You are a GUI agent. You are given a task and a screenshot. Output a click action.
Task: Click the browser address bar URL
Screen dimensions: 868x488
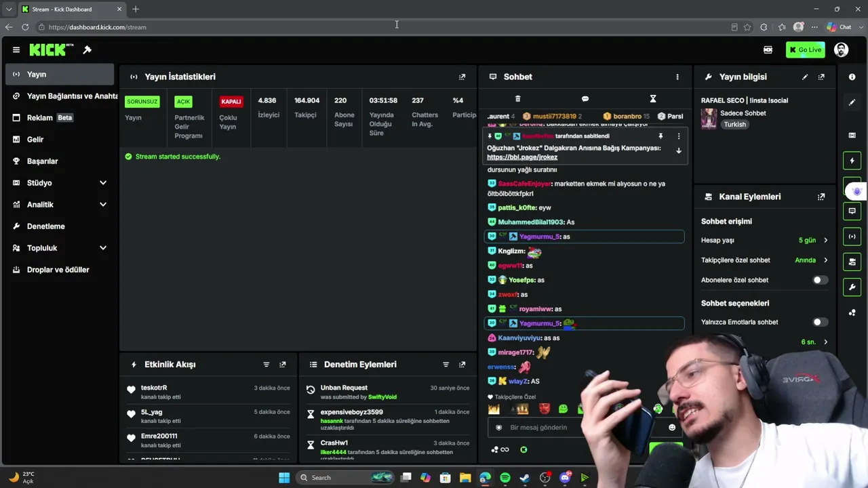click(98, 27)
